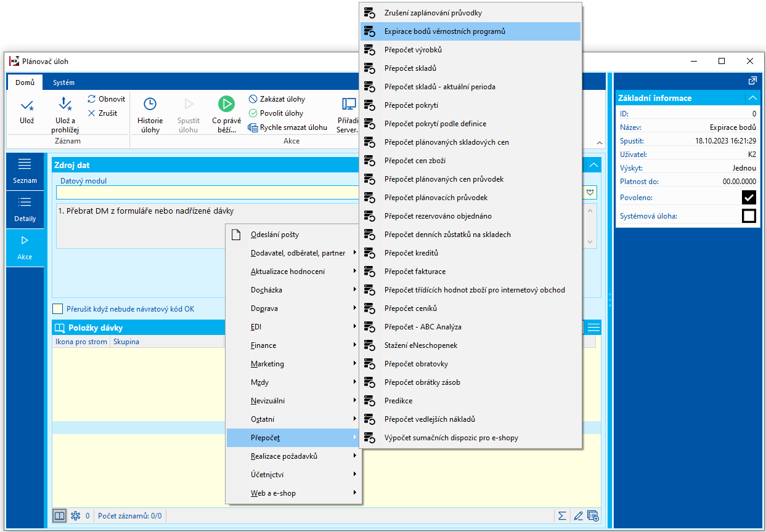Open the Detaily sidebar view
Image resolution: width=766 pixels, height=532 pixels.
25,209
